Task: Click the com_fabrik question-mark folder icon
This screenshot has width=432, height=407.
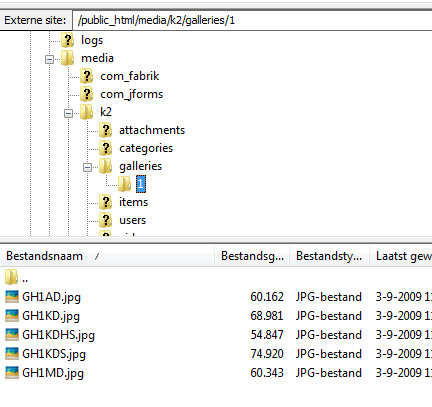Action: coord(87,76)
